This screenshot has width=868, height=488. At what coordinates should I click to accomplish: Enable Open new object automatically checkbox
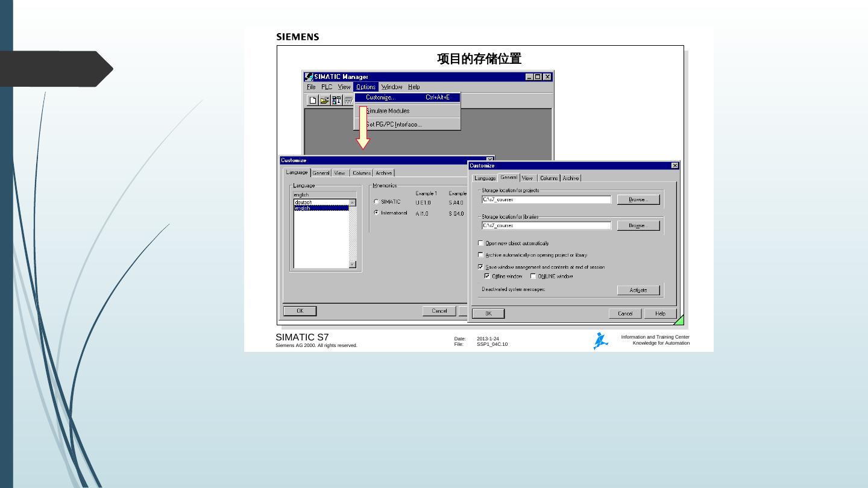481,243
